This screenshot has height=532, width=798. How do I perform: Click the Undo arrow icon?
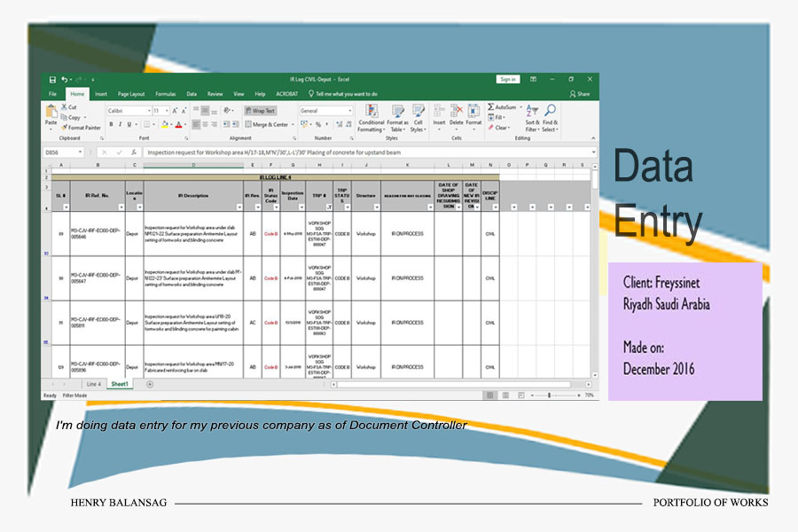[65, 80]
